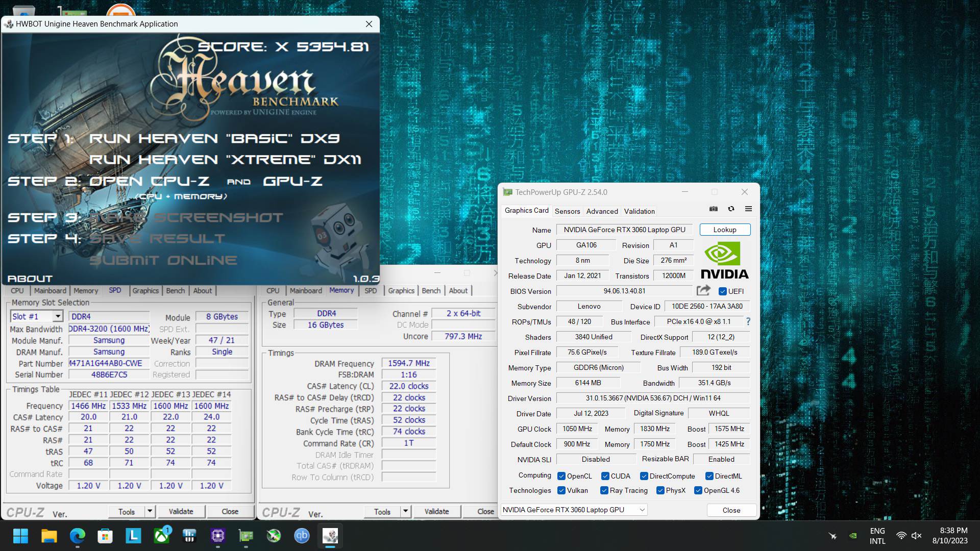This screenshot has height=551, width=980.
Task: Select CPU tab in left CPU-Z window
Action: tap(17, 290)
